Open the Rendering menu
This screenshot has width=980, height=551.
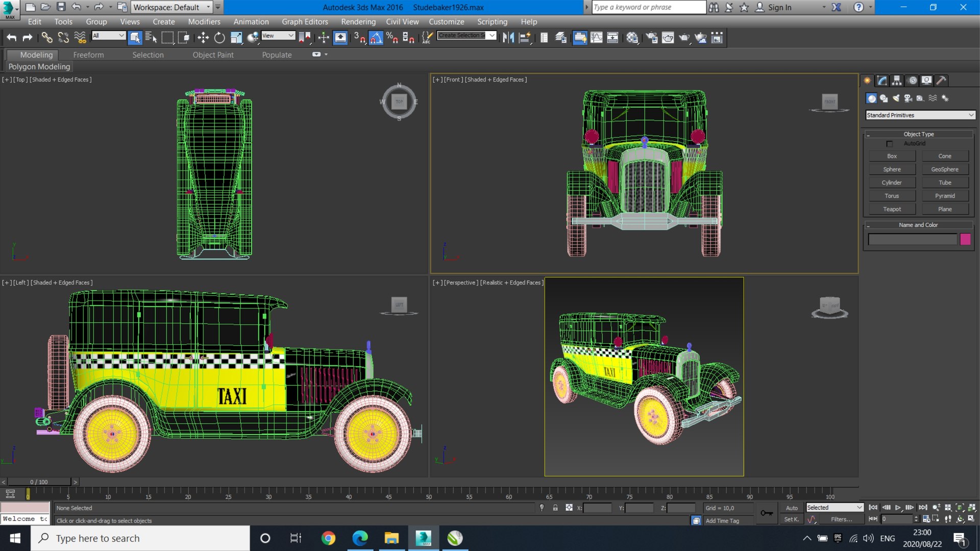358,21
